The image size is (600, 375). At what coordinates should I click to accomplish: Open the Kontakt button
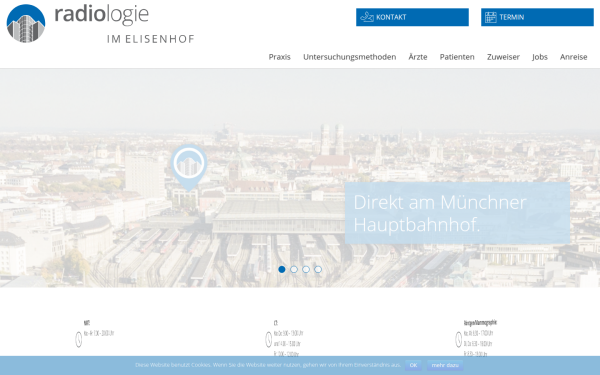coord(412,17)
